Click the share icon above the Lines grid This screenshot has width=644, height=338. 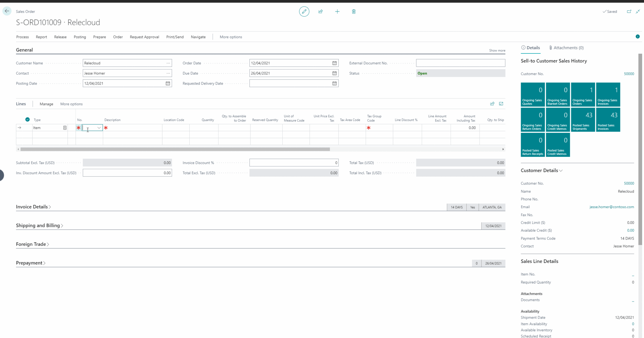492,103
